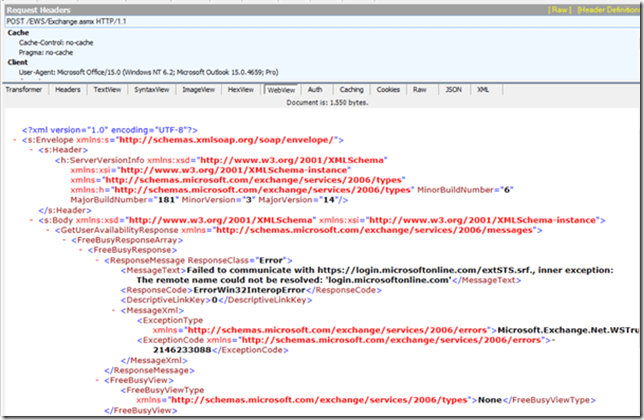Select the XML tab
The width and height of the screenshot is (644, 420).
tap(484, 89)
